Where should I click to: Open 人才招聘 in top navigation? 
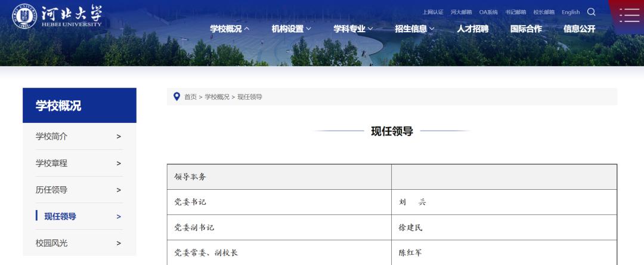click(473, 29)
